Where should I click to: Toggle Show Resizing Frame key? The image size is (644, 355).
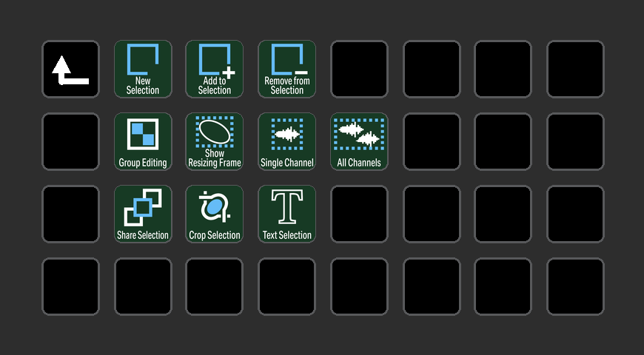pos(215,141)
